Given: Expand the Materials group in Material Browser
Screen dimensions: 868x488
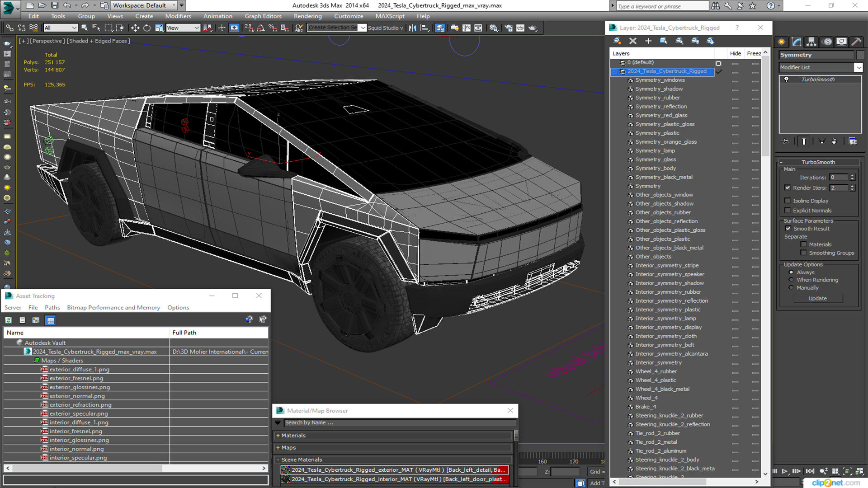Looking at the screenshot, I should pyautogui.click(x=278, y=436).
